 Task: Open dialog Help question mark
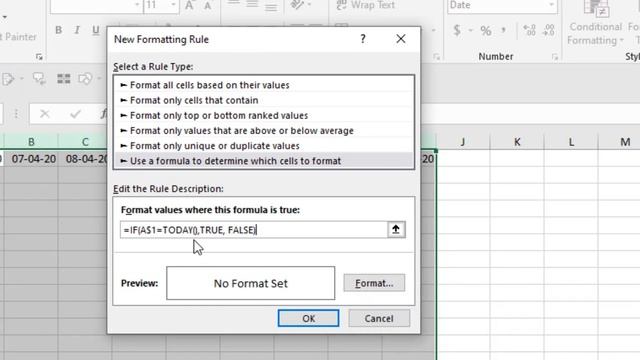pos(363,39)
